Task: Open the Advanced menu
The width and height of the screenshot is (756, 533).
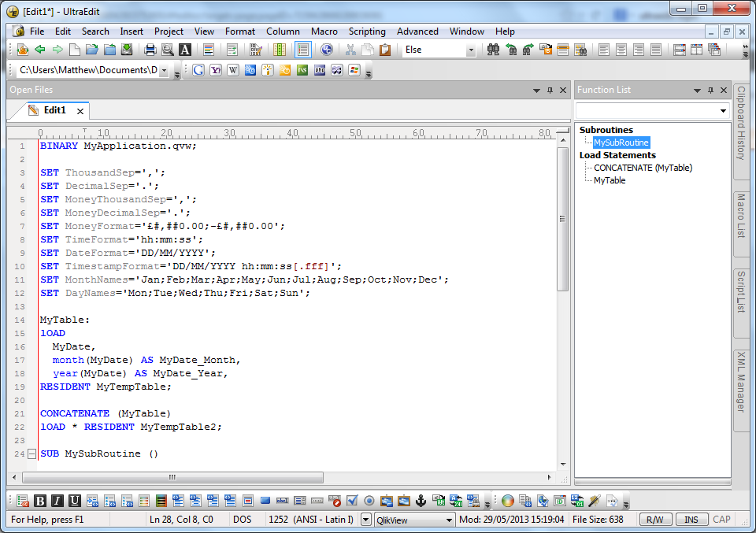Action: coord(417,31)
